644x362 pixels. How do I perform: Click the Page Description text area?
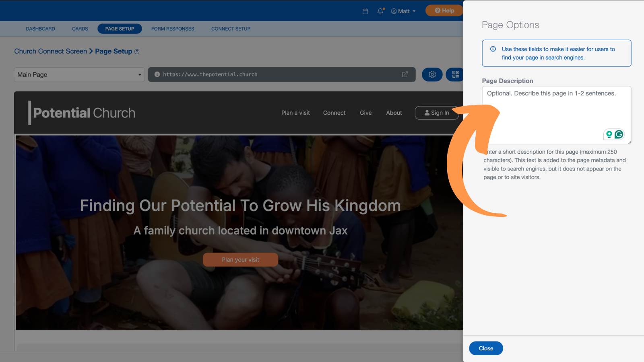point(556,115)
